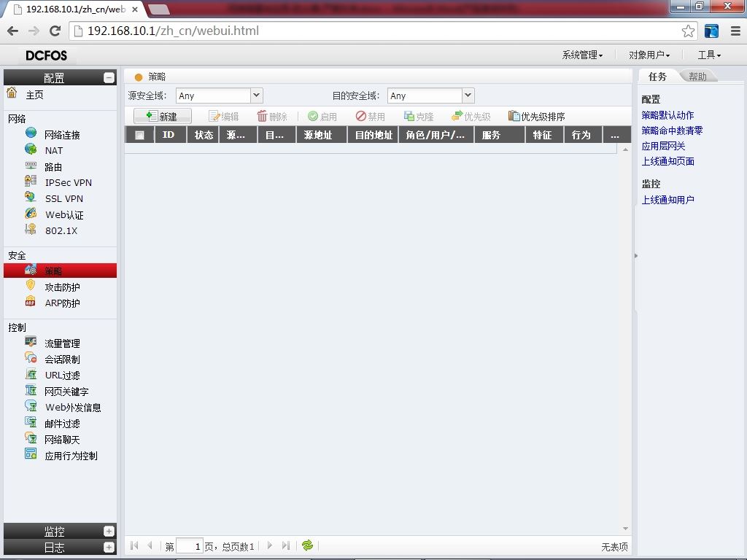Click the page number input field
Image resolution: width=747 pixels, height=560 pixels.
[190, 546]
